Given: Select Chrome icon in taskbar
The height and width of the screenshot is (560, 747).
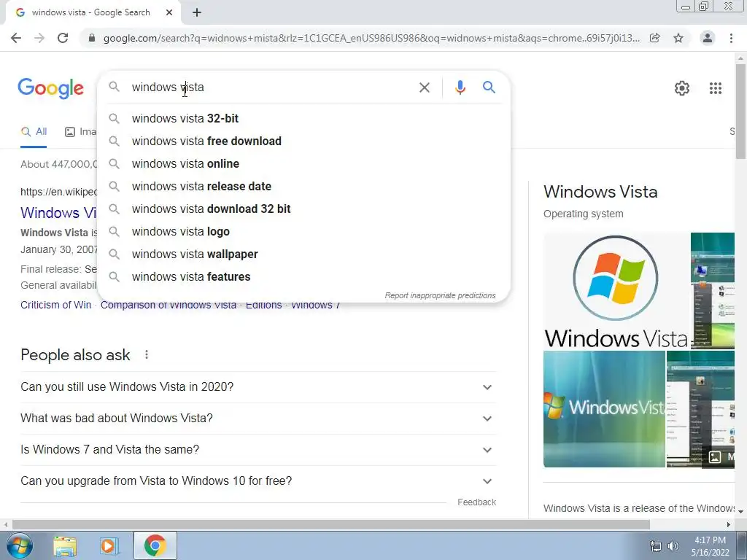Looking at the screenshot, I should [x=155, y=545].
